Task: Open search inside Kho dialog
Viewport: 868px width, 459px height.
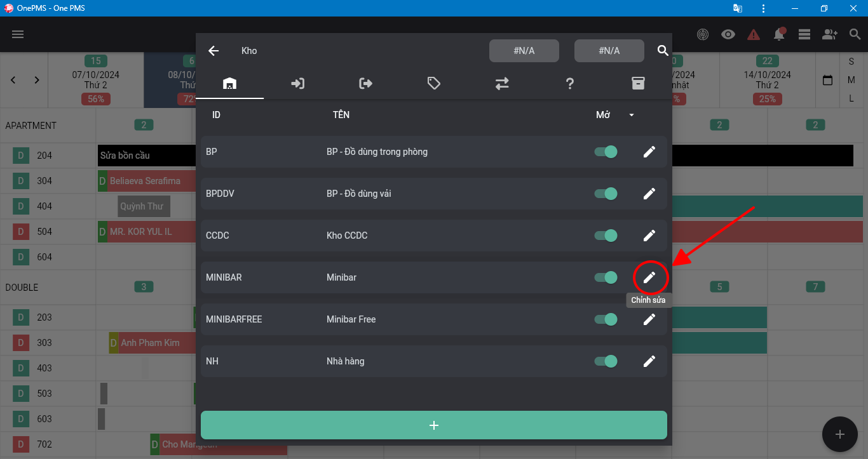Action: [x=663, y=51]
